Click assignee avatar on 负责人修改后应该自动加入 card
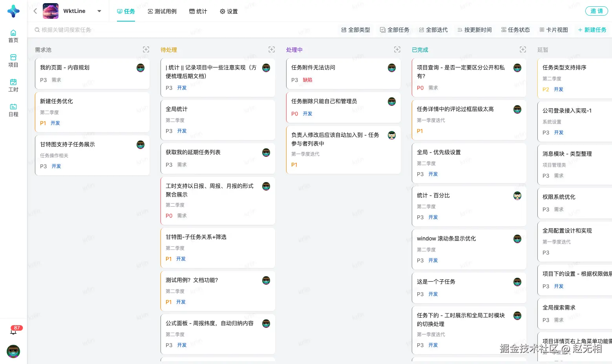 click(392, 135)
